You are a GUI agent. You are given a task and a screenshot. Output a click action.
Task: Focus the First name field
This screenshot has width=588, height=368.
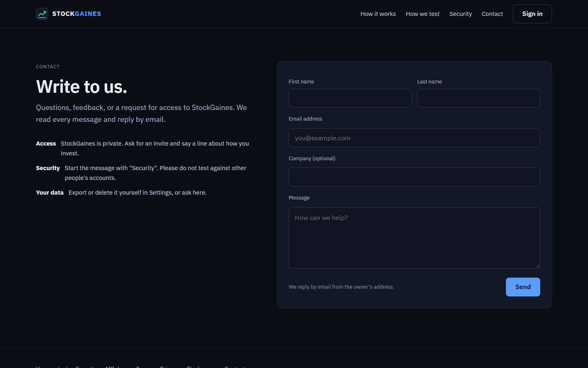click(350, 98)
